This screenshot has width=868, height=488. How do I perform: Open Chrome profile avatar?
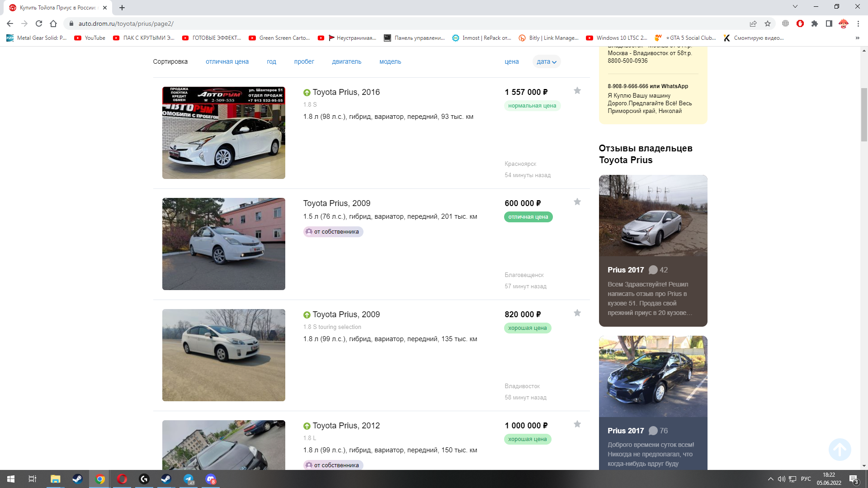(844, 23)
